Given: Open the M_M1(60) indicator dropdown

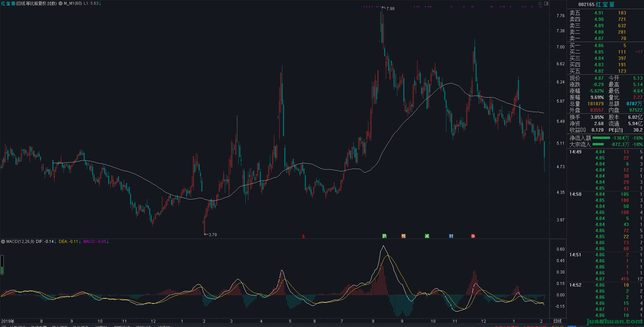Looking at the screenshot, I should pyautogui.click(x=61, y=3).
